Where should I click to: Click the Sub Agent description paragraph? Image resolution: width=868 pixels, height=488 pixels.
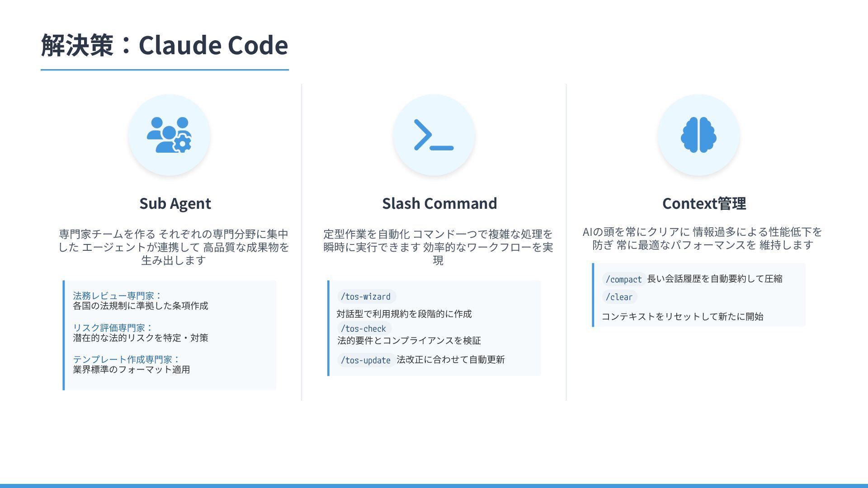click(174, 247)
